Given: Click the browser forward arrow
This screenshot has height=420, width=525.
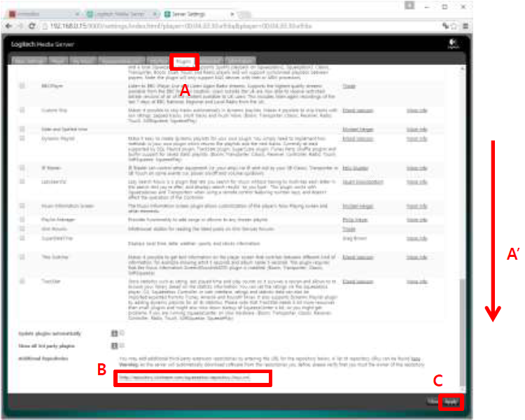Looking at the screenshot, I should [x=20, y=26].
